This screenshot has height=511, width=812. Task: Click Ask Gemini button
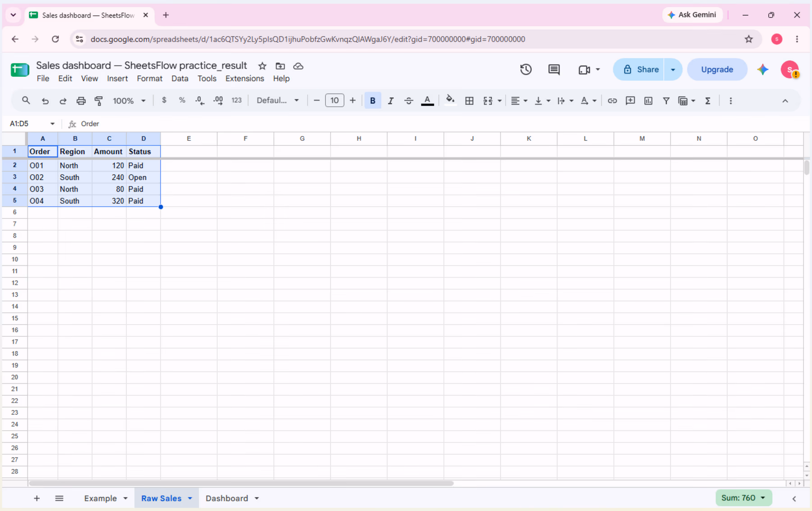(x=692, y=15)
